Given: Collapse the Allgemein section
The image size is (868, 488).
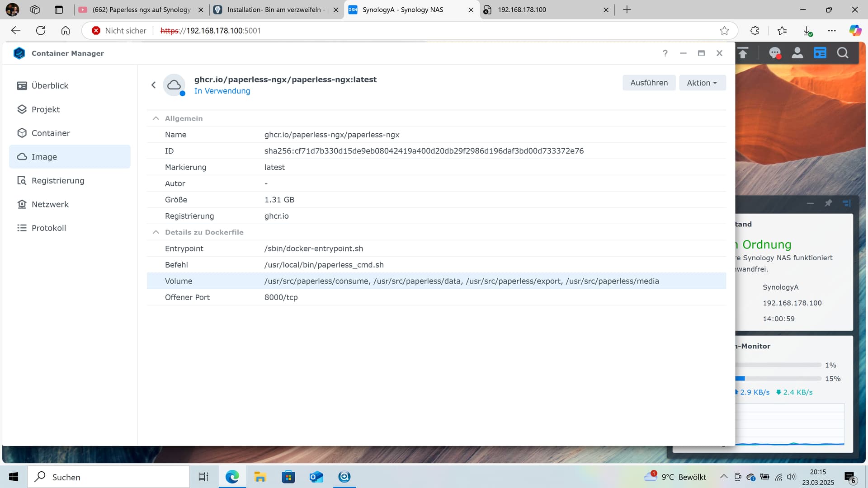Looking at the screenshot, I should [x=156, y=118].
